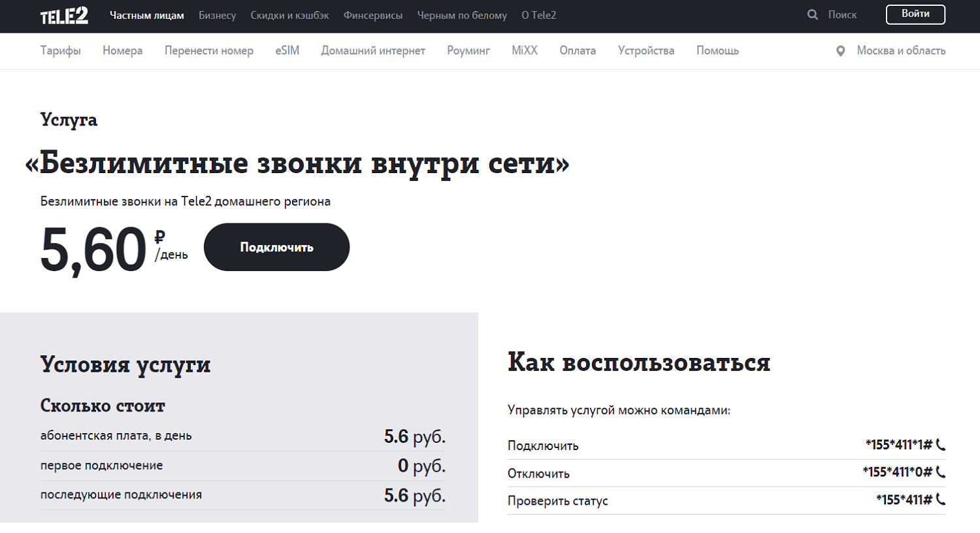Viewport: 980px width, 533px height.
Task: Select Частным лицам top tab
Action: 147,15
